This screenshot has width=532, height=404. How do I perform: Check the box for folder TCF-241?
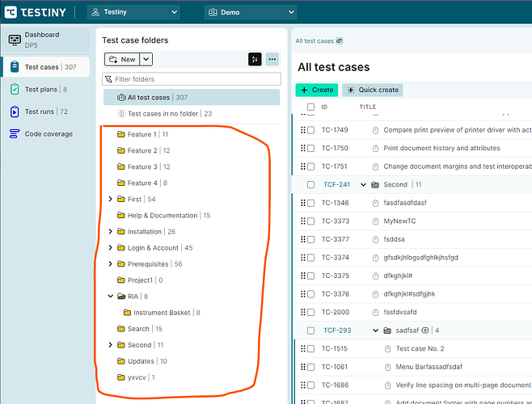tap(310, 184)
